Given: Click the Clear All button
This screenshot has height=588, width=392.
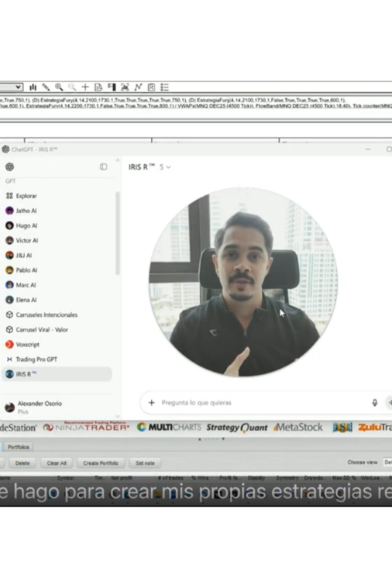Looking at the screenshot, I should 57,463.
